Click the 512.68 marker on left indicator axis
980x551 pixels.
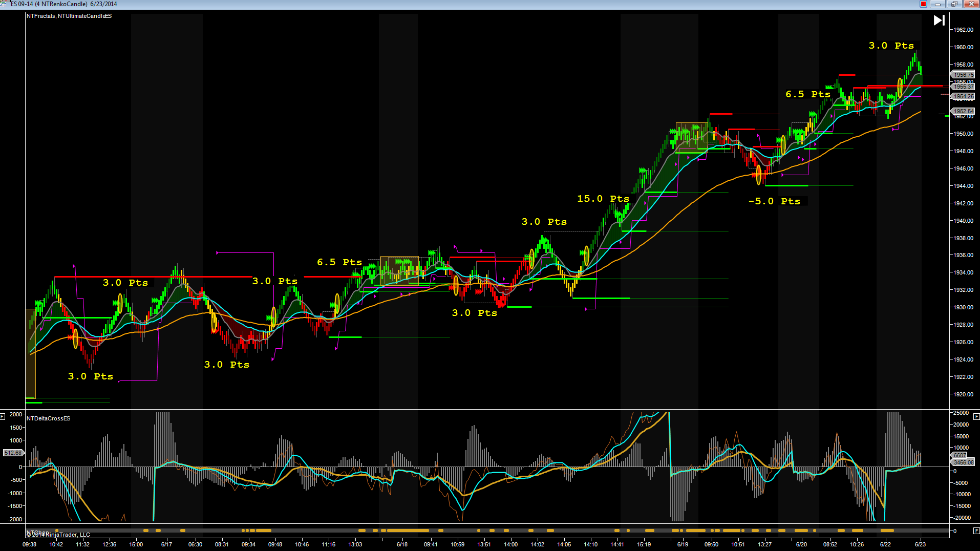13,453
